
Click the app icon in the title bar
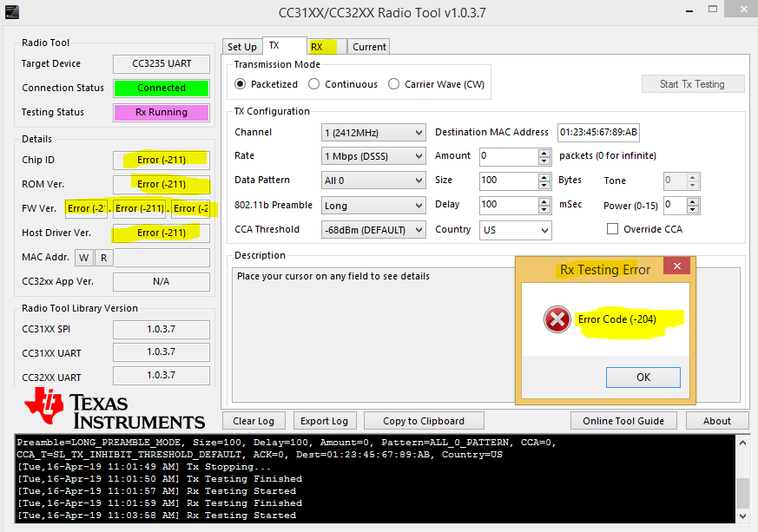(x=11, y=11)
